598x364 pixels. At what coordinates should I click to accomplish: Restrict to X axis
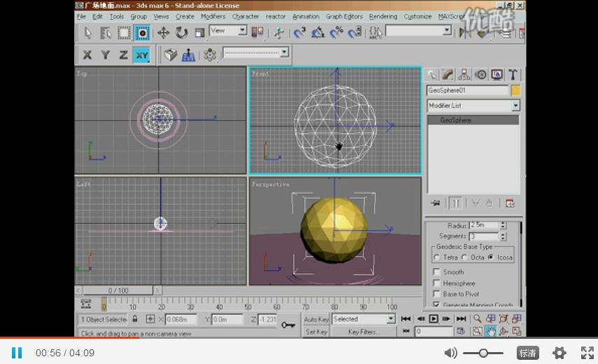(87, 55)
